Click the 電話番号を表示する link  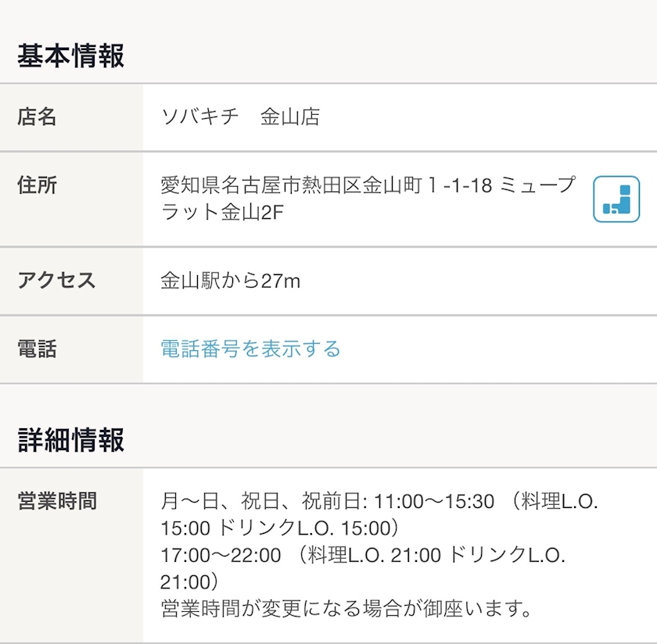pos(250,349)
